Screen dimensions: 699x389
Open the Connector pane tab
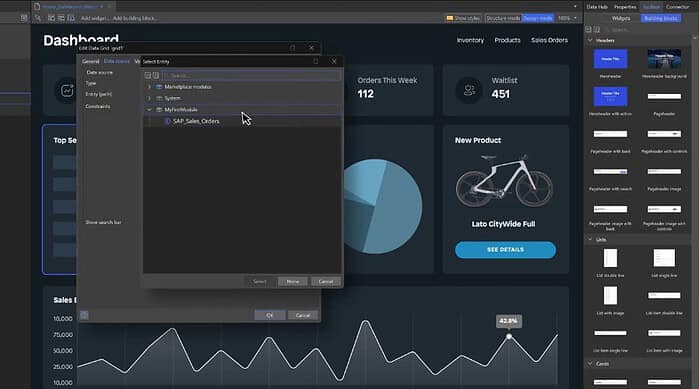point(677,7)
